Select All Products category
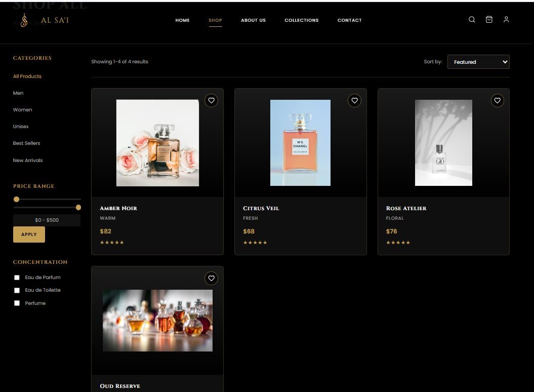This screenshot has height=392, width=534. pyautogui.click(x=27, y=76)
